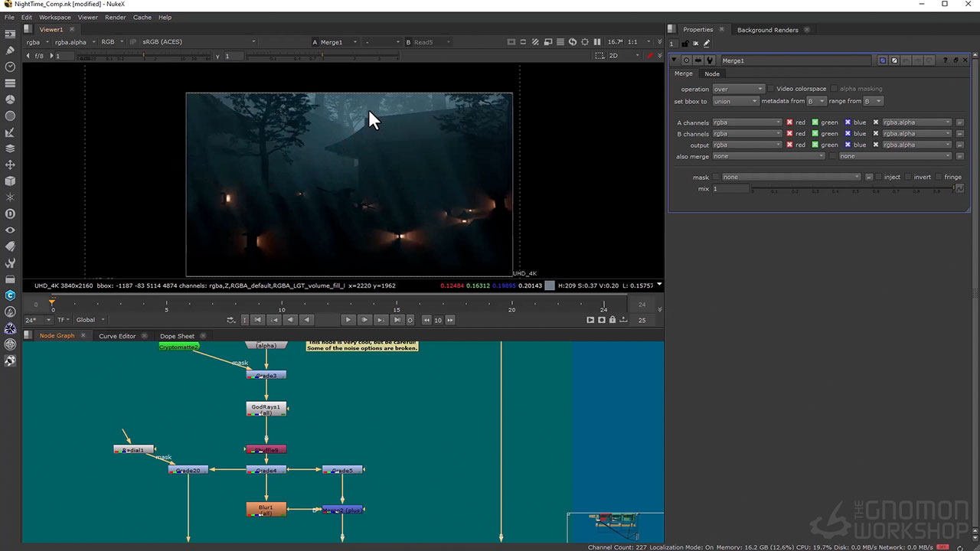Image resolution: width=980 pixels, height=551 pixels.
Task: Switch to the Curve Editor tab
Action: click(x=117, y=336)
